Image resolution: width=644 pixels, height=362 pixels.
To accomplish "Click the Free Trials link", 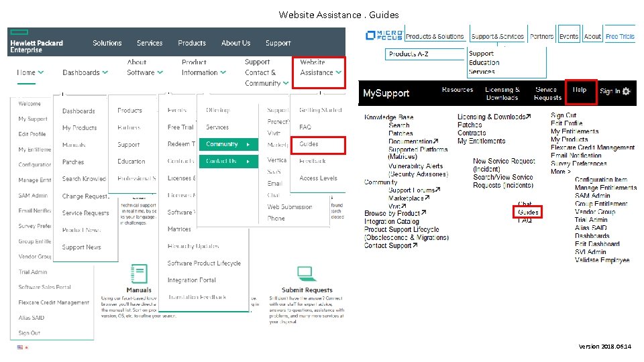I will click(x=620, y=36).
